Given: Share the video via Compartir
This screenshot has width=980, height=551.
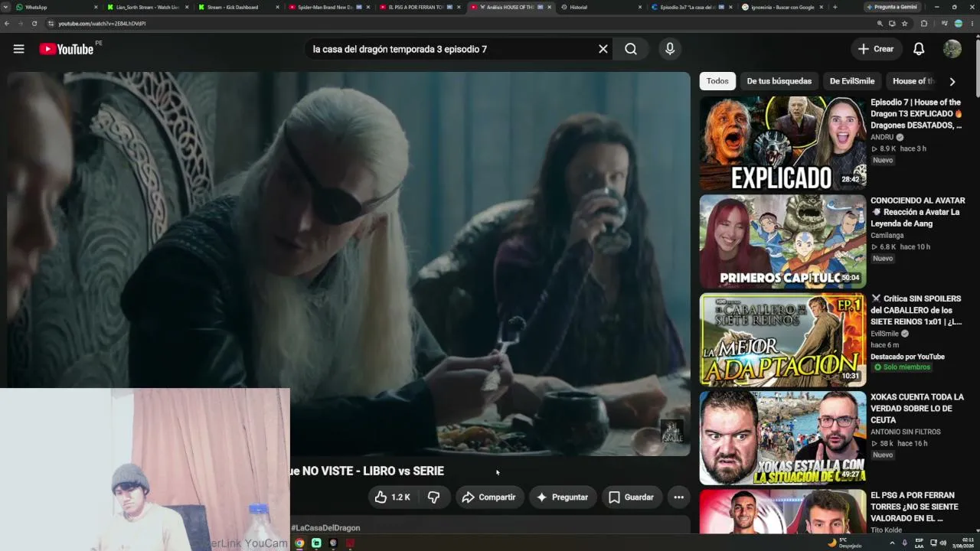Looking at the screenshot, I should coord(488,497).
